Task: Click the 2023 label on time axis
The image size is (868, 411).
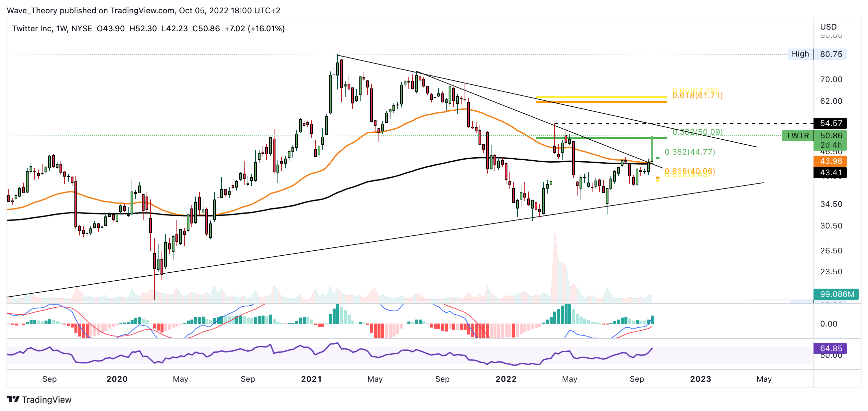Action: point(700,379)
